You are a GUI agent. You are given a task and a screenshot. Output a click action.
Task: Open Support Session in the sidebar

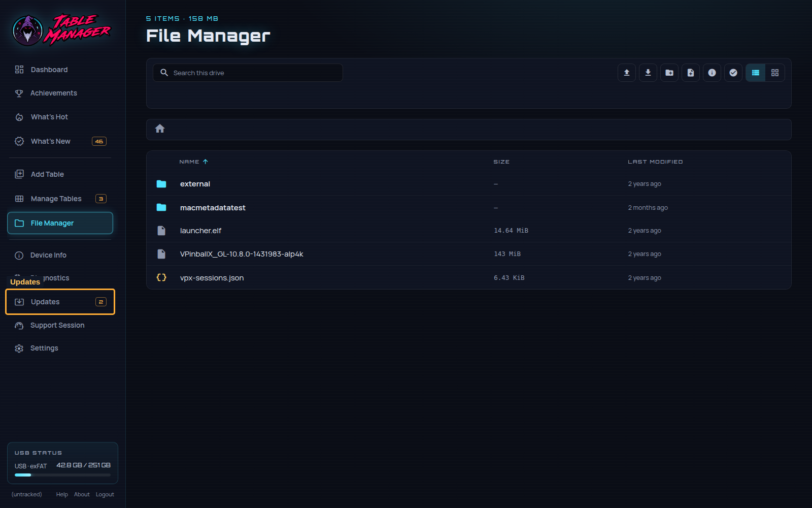coord(60,325)
